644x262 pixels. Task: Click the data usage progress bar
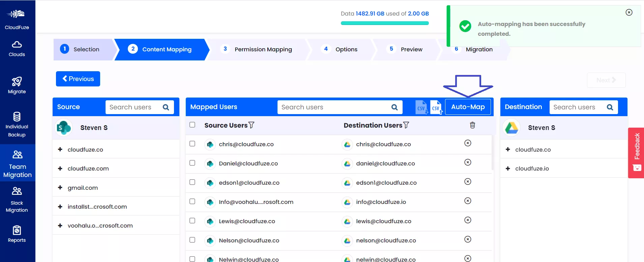[x=385, y=23]
